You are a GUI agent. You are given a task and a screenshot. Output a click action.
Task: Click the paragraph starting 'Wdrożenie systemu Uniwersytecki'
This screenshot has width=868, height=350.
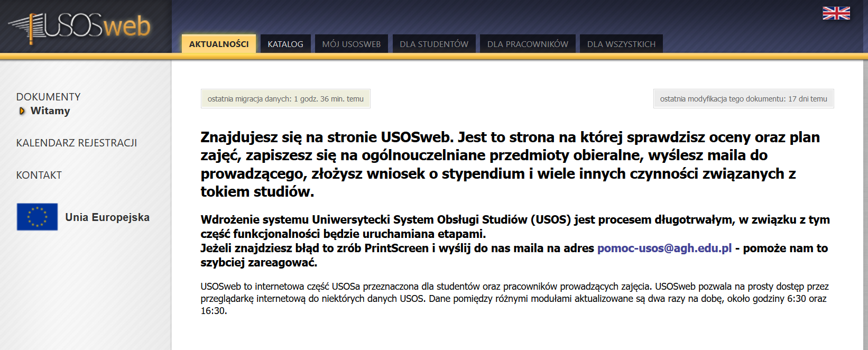point(515,241)
